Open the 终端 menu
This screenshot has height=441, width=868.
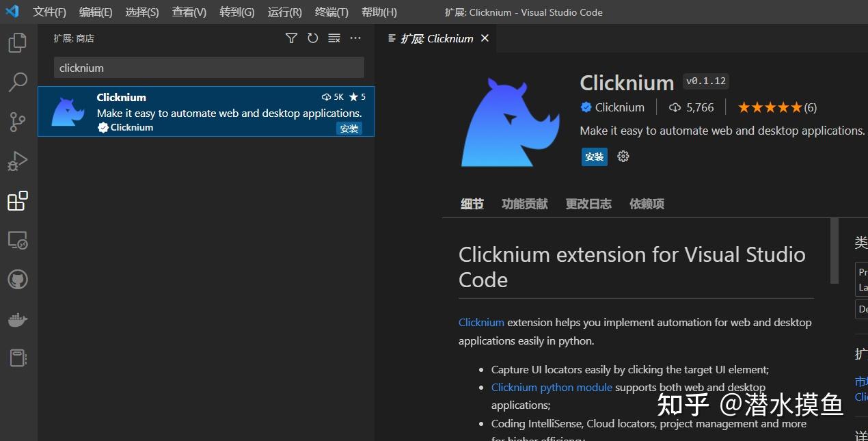[331, 12]
